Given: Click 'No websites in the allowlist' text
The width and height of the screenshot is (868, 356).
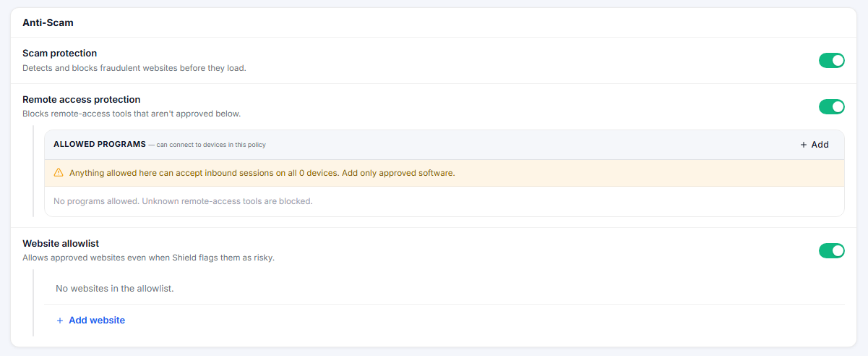Looking at the screenshot, I should (x=115, y=289).
